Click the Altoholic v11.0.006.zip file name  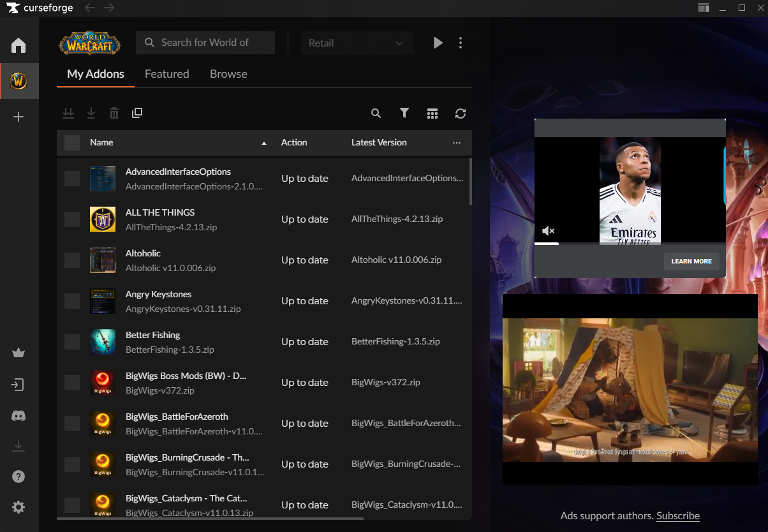pyautogui.click(x=170, y=268)
